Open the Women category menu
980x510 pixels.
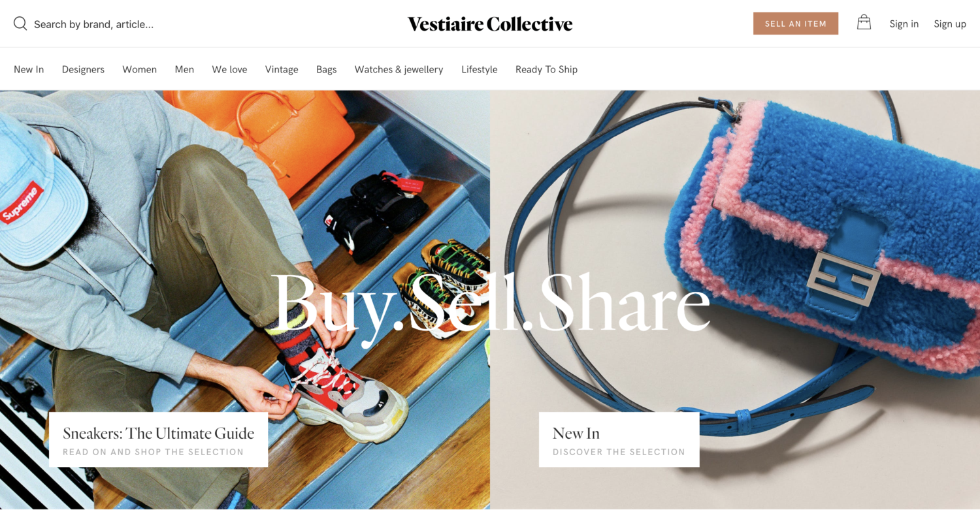tap(140, 69)
